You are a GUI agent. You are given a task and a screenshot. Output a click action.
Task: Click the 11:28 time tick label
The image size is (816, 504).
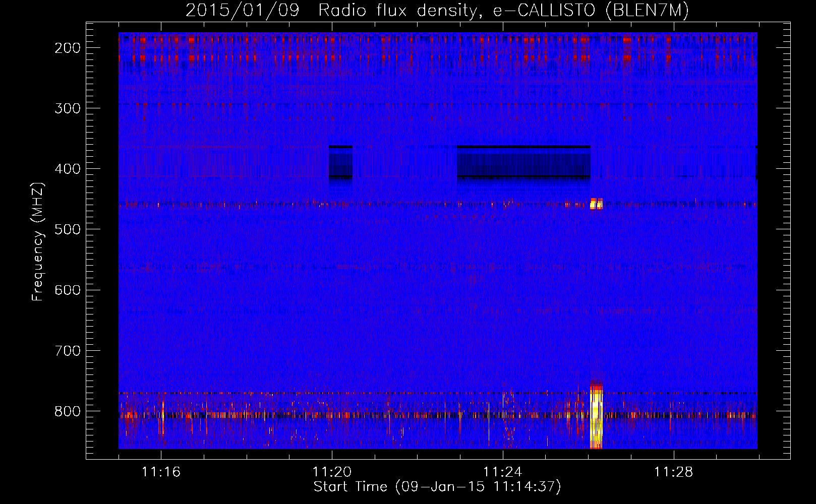pyautogui.click(x=674, y=472)
